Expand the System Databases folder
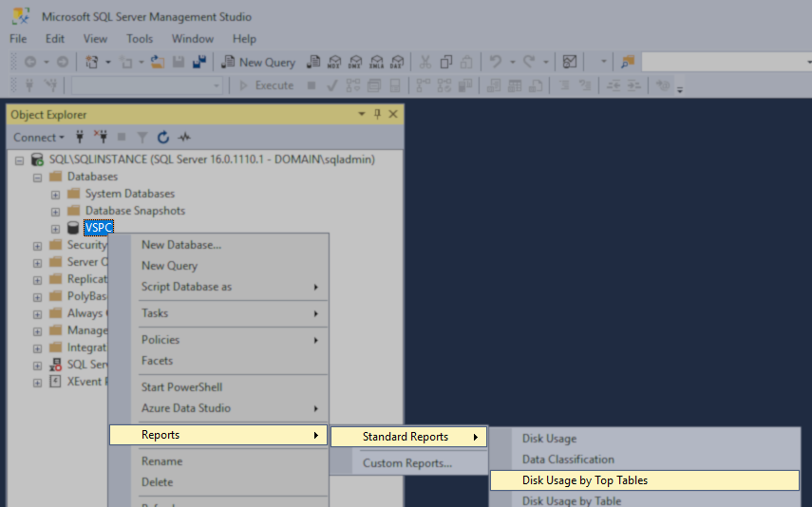Viewport: 812px width, 507px height. coord(55,195)
